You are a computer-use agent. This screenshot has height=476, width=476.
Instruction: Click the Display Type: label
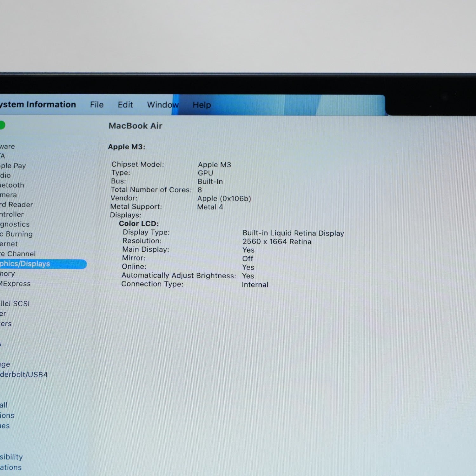tap(146, 232)
